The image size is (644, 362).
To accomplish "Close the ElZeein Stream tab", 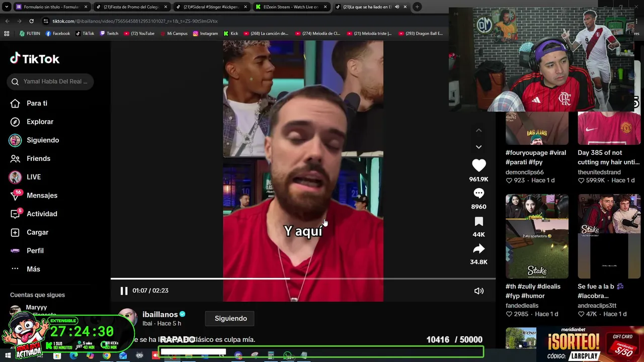I will [326, 7].
